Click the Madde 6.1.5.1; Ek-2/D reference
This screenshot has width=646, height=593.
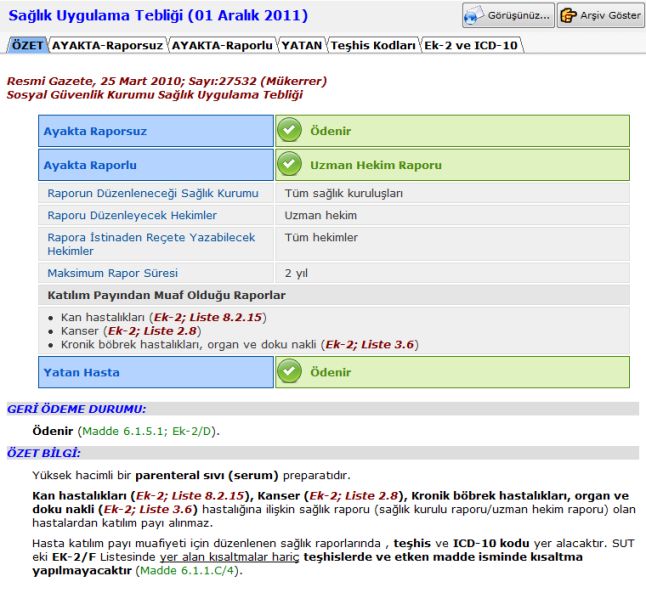pyautogui.click(x=149, y=431)
